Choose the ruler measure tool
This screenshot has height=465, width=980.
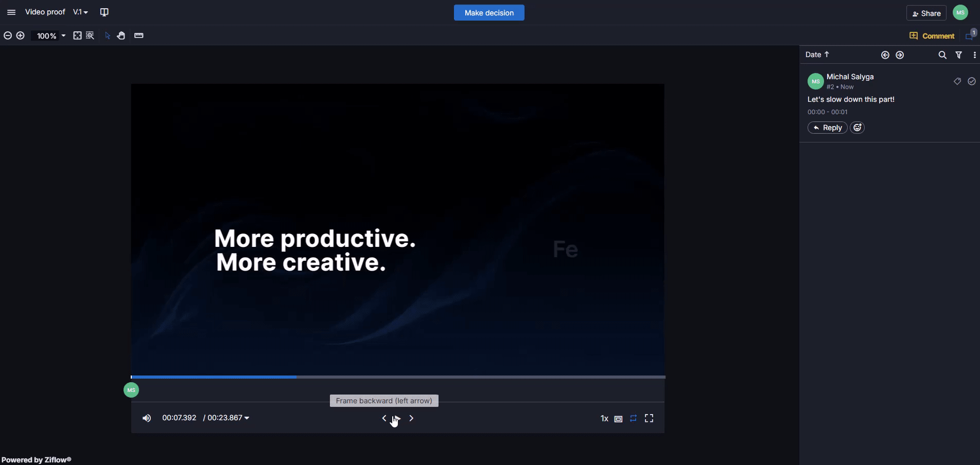[138, 35]
